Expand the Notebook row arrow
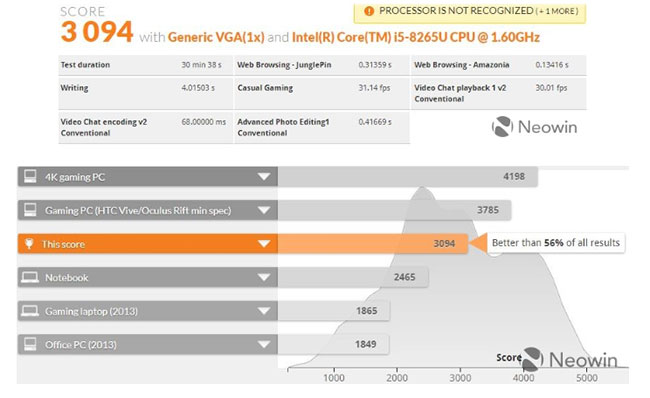This screenshot has height=398, width=650. (264, 277)
